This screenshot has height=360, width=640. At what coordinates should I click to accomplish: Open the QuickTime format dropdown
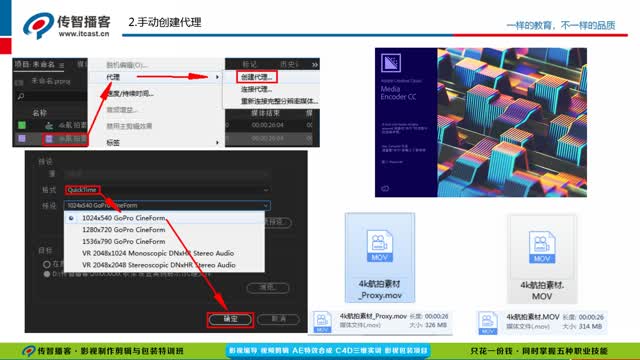(x=167, y=190)
